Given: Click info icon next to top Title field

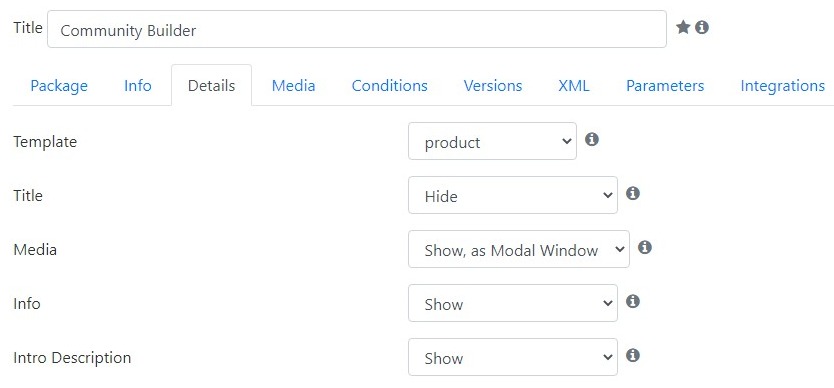Looking at the screenshot, I should pyautogui.click(x=702, y=27).
